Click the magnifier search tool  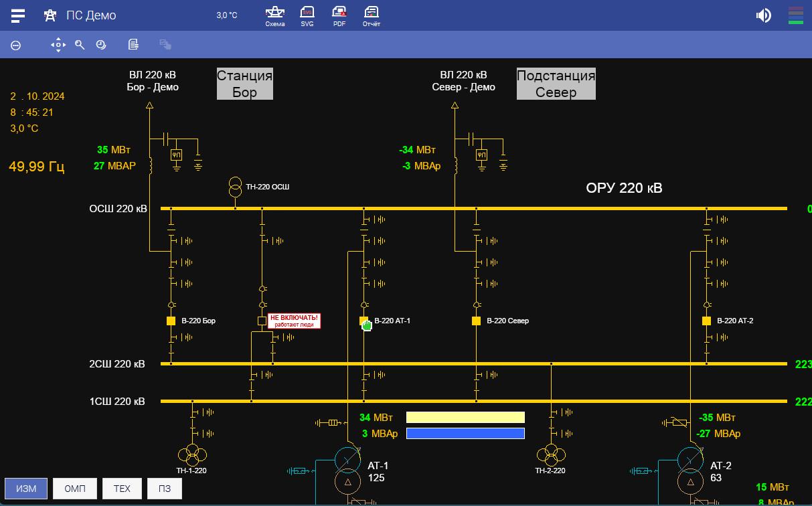80,45
